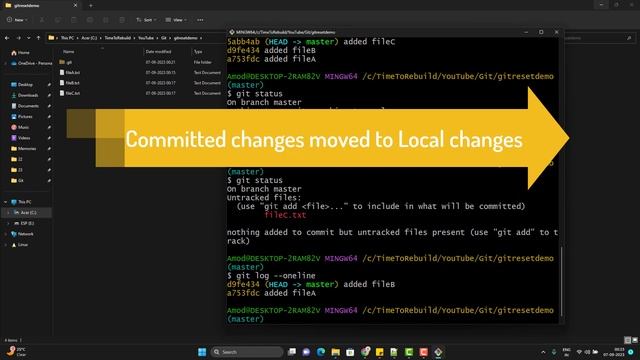
Task: Go back using the Explorer back arrow
Action: click(7, 38)
